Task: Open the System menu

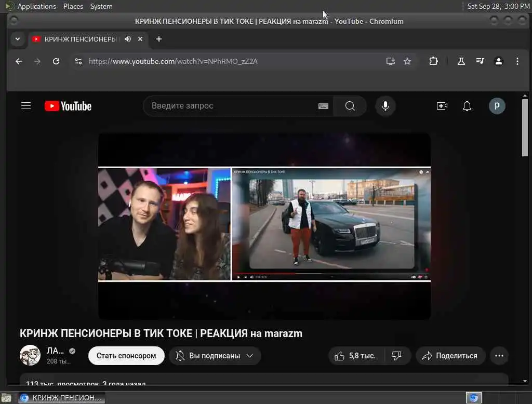Action: click(x=101, y=6)
